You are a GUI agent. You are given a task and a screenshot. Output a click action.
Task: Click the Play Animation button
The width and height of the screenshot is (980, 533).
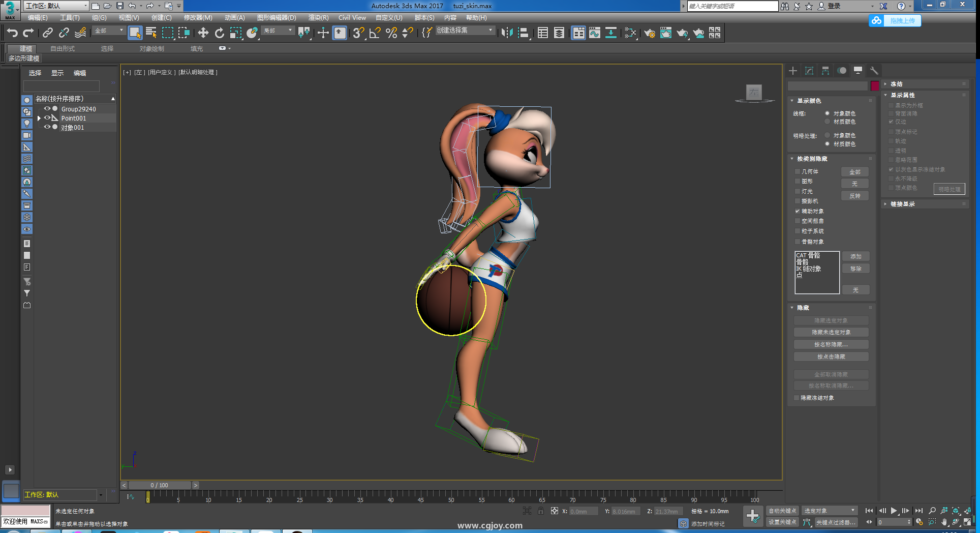point(894,511)
